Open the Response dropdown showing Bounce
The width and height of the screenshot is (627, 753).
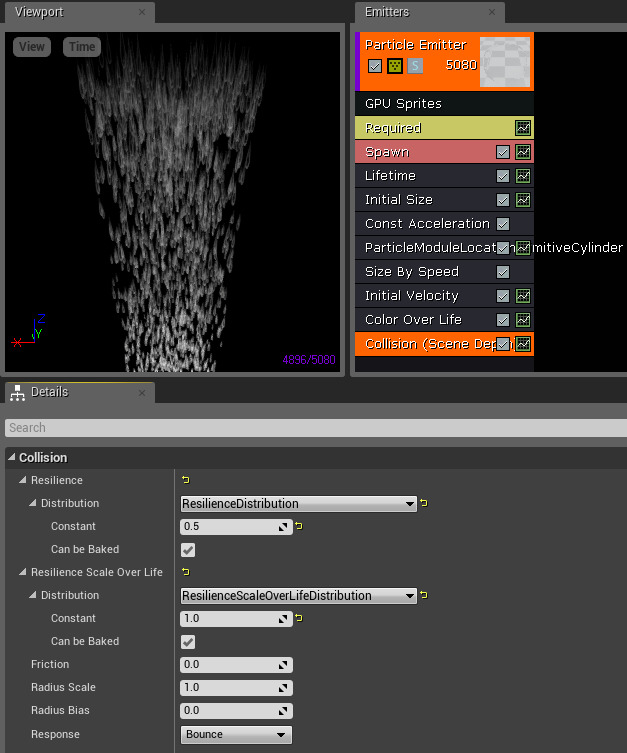pyautogui.click(x=236, y=735)
